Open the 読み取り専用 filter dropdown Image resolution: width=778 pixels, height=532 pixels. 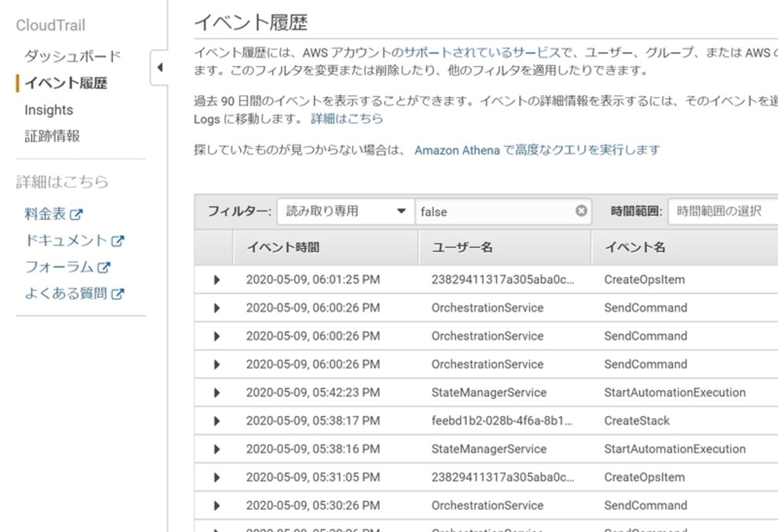[345, 211]
